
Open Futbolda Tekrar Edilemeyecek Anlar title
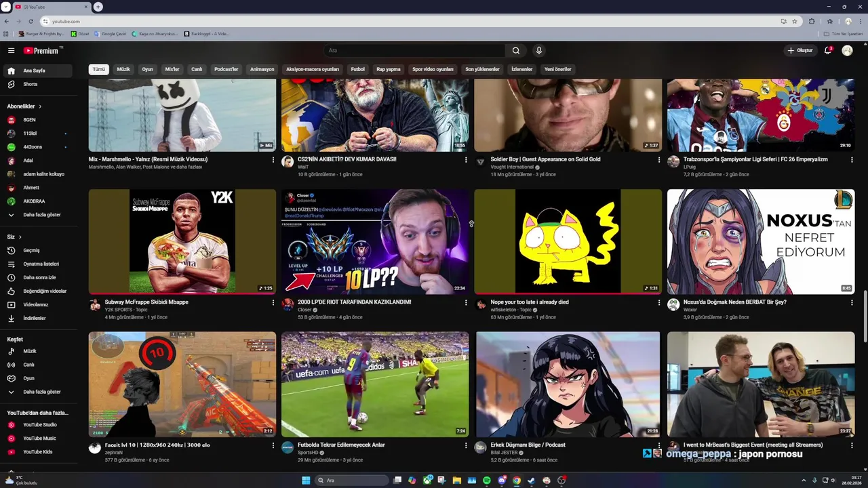(x=341, y=445)
